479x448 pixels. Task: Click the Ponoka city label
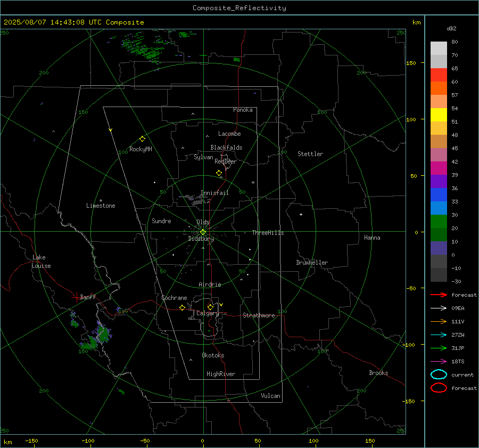coord(243,110)
